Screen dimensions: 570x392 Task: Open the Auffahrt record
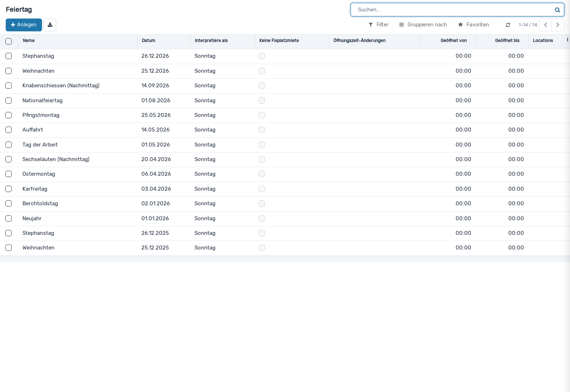(x=33, y=130)
